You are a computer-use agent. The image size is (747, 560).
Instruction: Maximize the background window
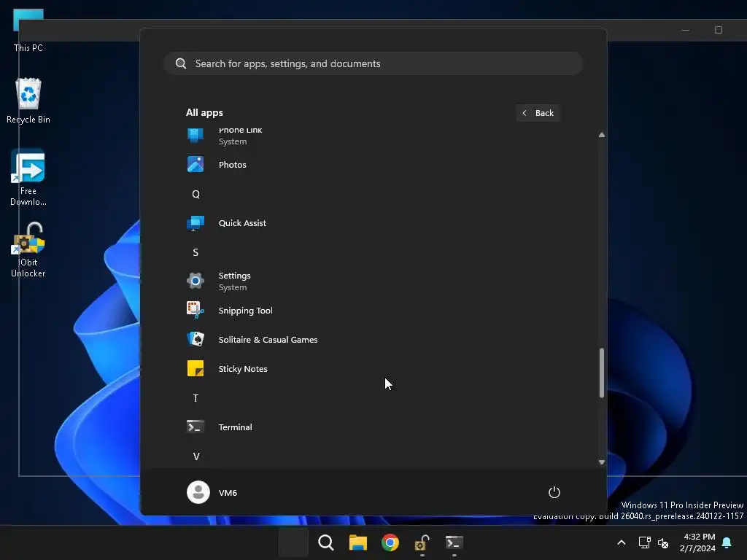tap(719, 30)
